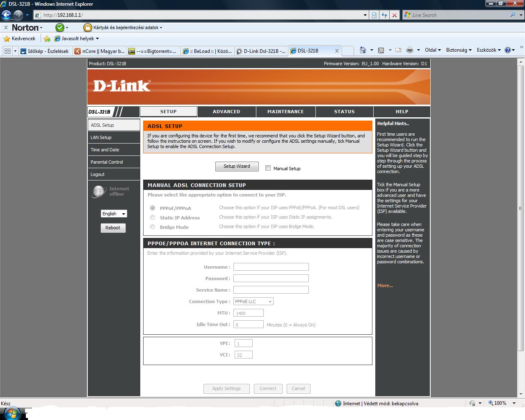Screen dimensions: 525x420
Task: Click the Live Search magnifier icon
Action: (513, 15)
